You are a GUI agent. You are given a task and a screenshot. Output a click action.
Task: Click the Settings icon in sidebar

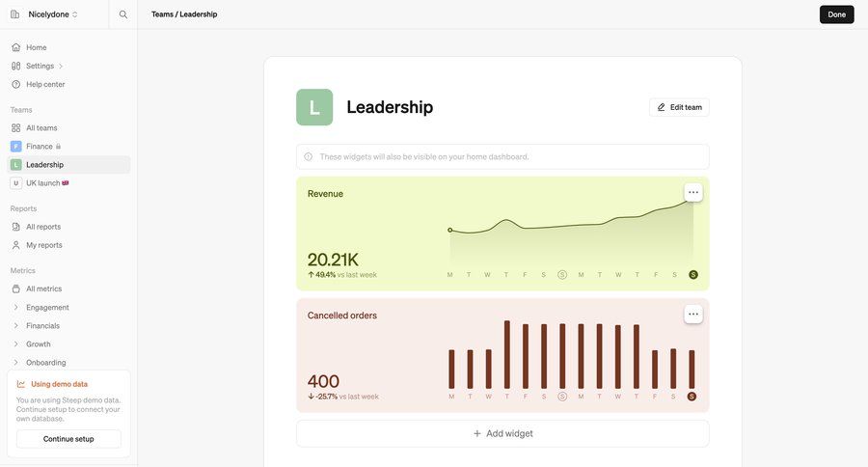click(16, 66)
